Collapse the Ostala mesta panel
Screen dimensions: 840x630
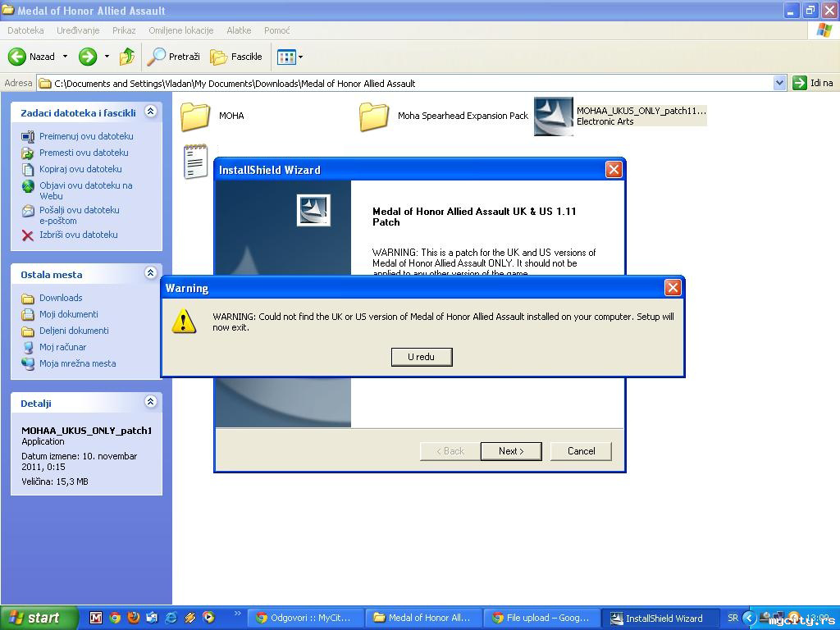pyautogui.click(x=151, y=272)
